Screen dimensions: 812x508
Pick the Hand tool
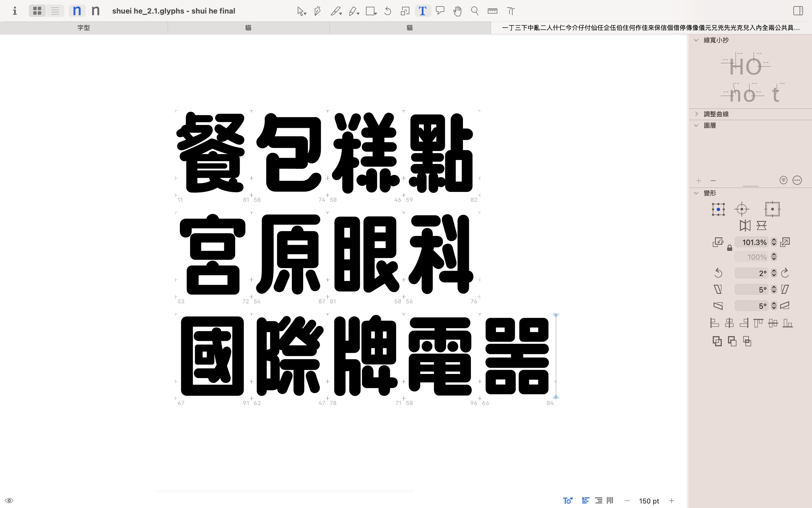click(x=457, y=11)
